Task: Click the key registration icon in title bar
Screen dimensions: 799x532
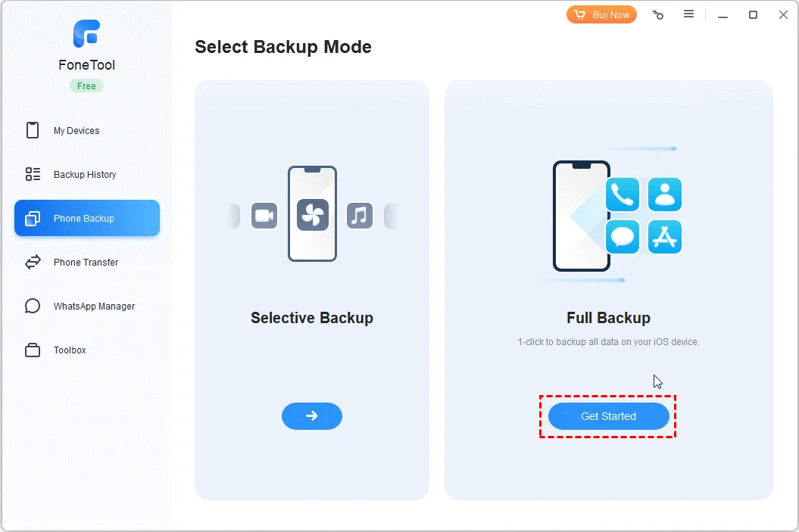Action: pyautogui.click(x=657, y=14)
